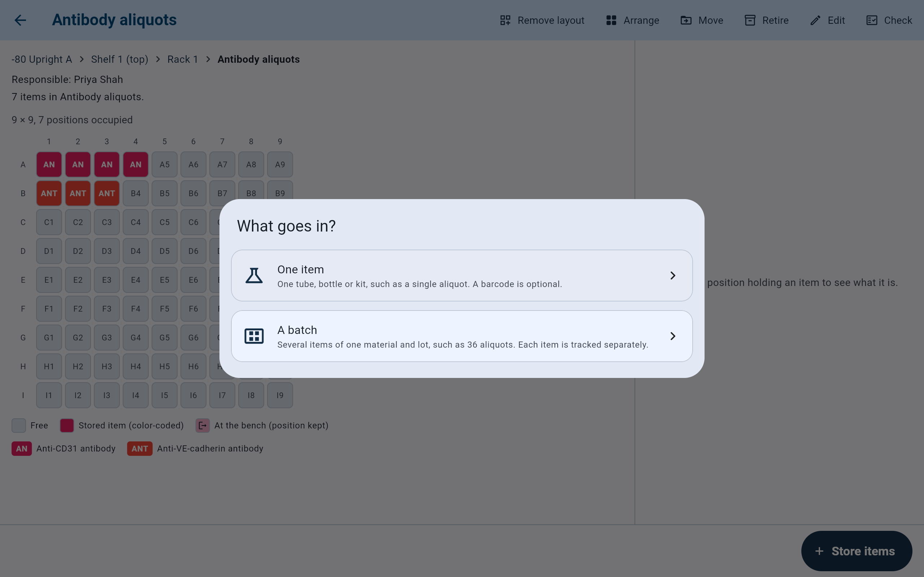Click the flask icon for One item

[254, 276]
